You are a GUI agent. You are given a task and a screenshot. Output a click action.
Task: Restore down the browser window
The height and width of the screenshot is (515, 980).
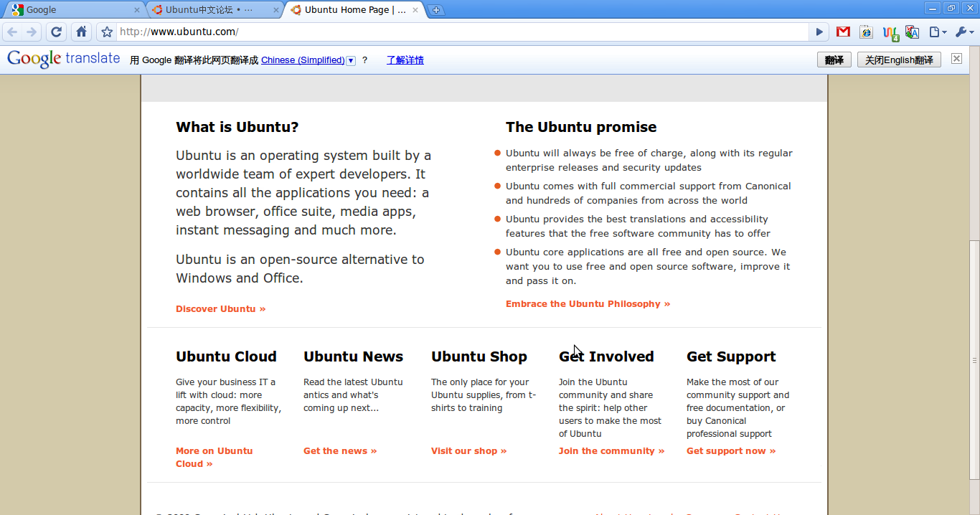point(951,9)
